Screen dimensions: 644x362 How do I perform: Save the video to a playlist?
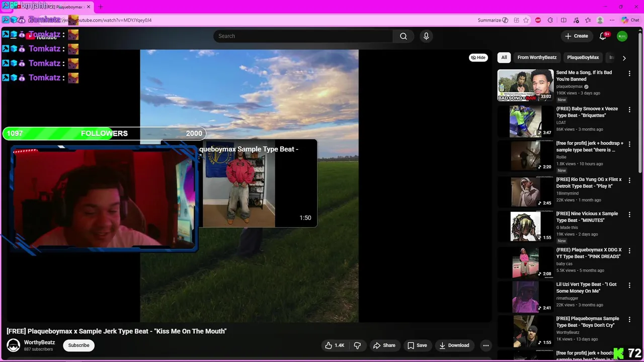pos(417,345)
